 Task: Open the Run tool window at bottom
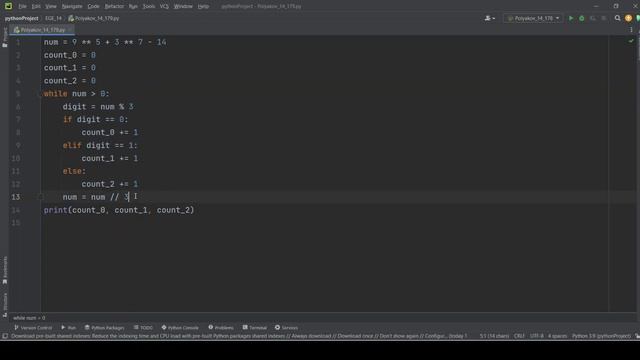coord(68,328)
